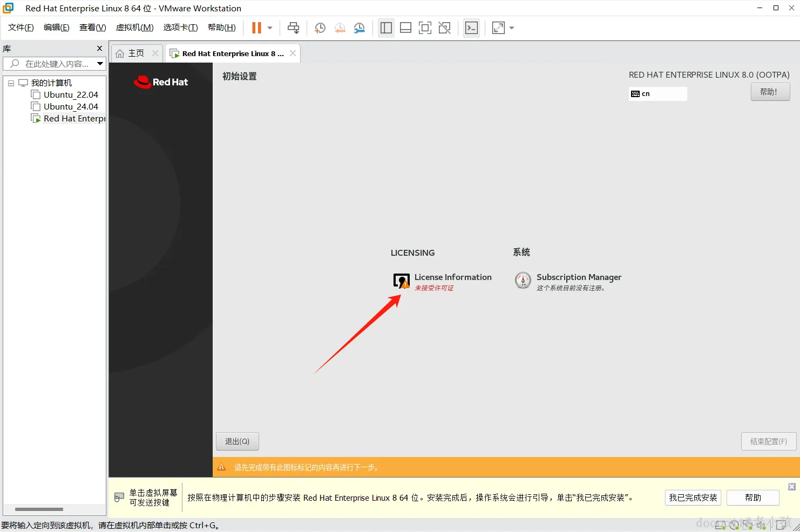Open the 文件(F) menu
The image size is (800, 532).
click(x=21, y=28)
